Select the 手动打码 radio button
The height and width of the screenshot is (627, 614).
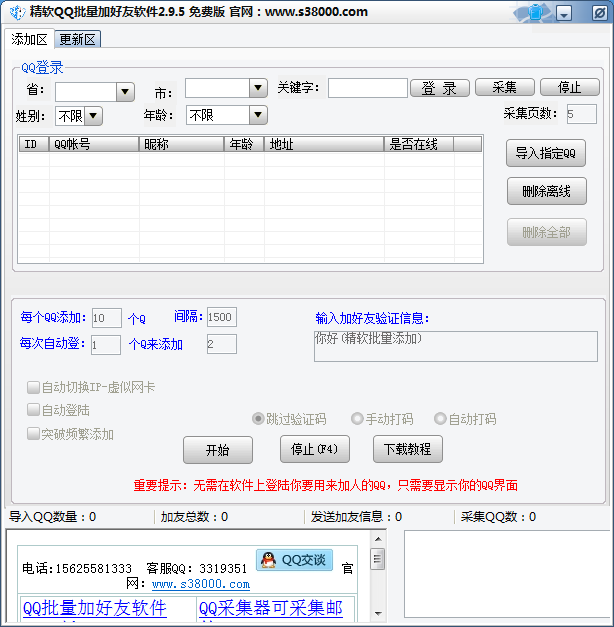[357, 419]
